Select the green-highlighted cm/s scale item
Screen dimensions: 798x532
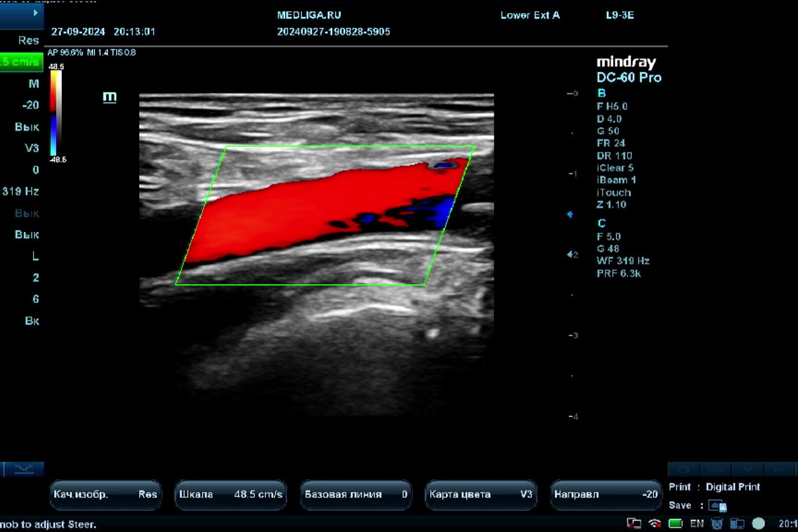click(x=21, y=62)
